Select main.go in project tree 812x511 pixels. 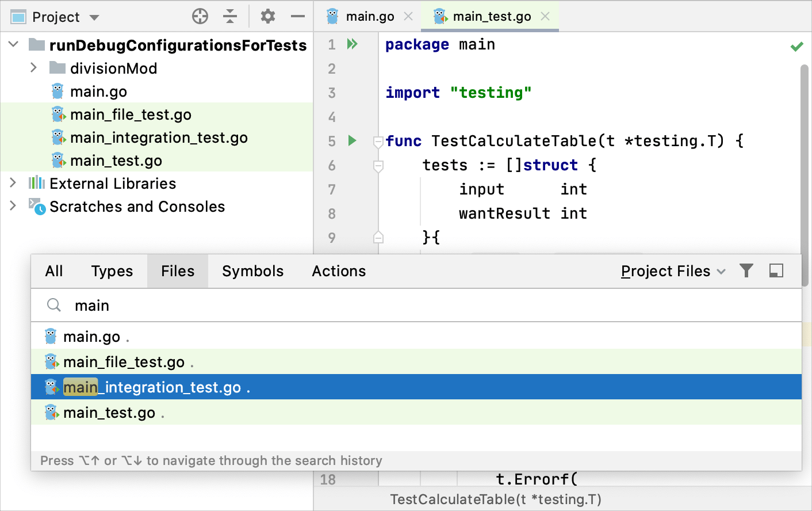point(98,91)
